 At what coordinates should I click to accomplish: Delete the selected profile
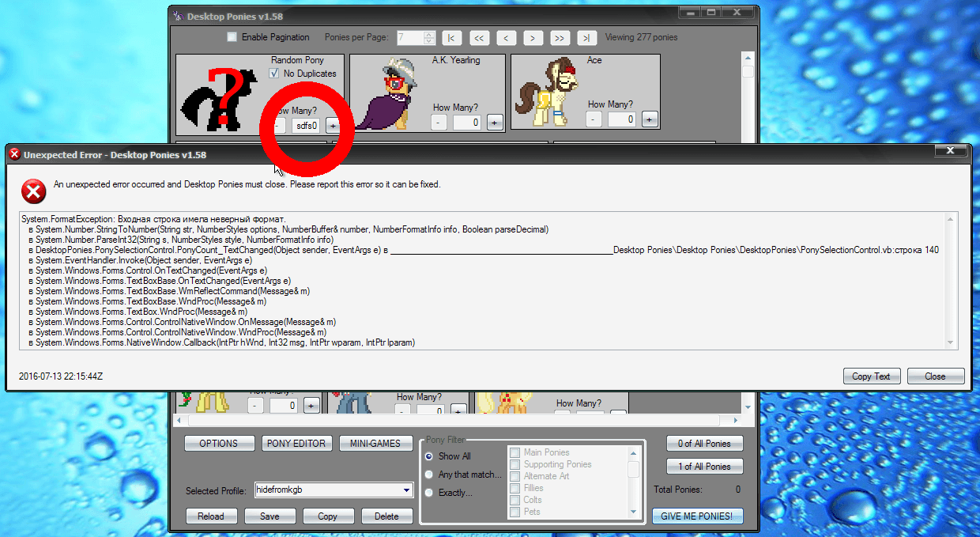click(x=386, y=516)
